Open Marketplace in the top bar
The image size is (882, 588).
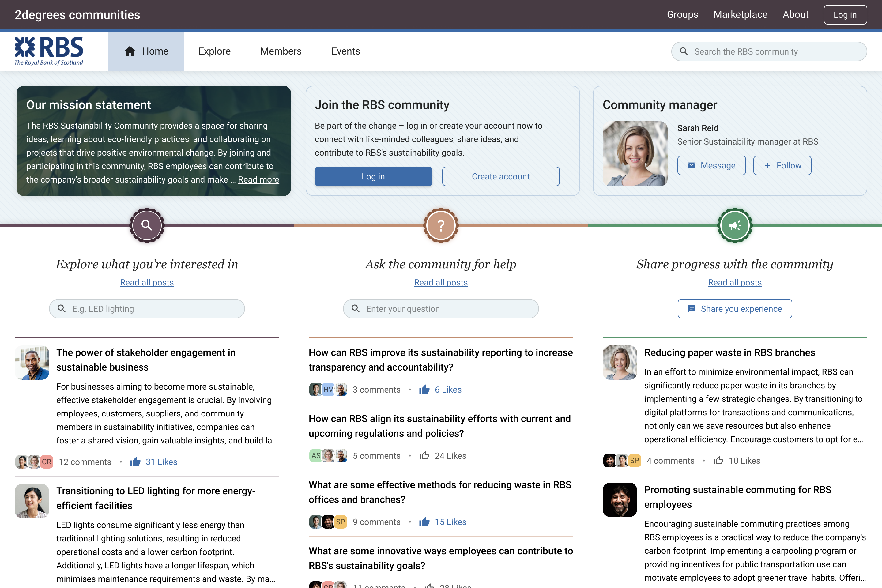(x=740, y=15)
